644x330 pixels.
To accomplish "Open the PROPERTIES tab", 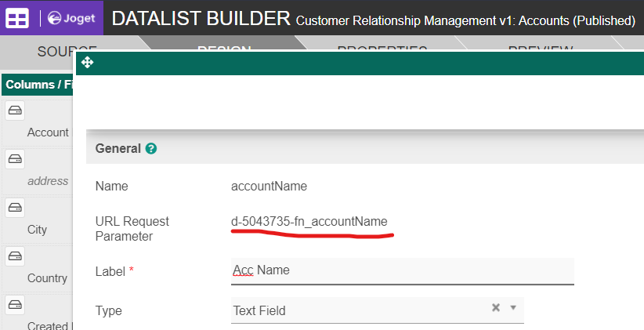I will pyautogui.click(x=382, y=51).
